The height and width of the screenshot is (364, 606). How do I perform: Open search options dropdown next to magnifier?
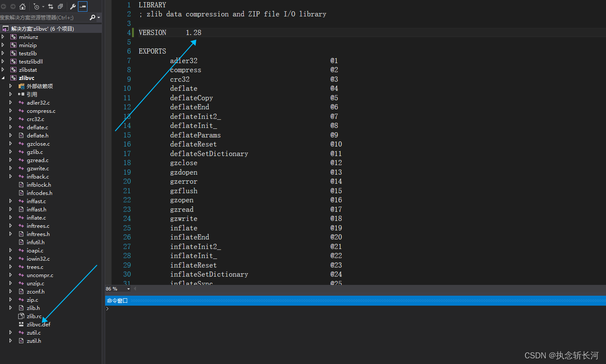pos(99,18)
